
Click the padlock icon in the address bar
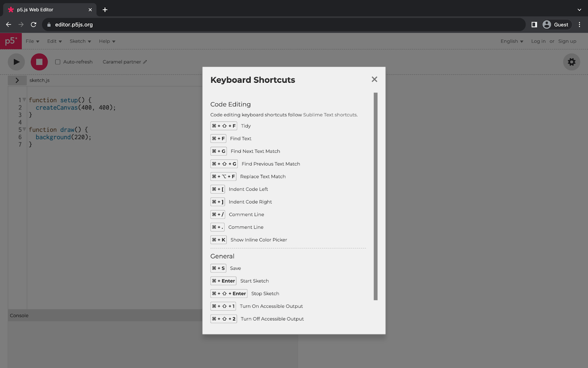pos(48,24)
